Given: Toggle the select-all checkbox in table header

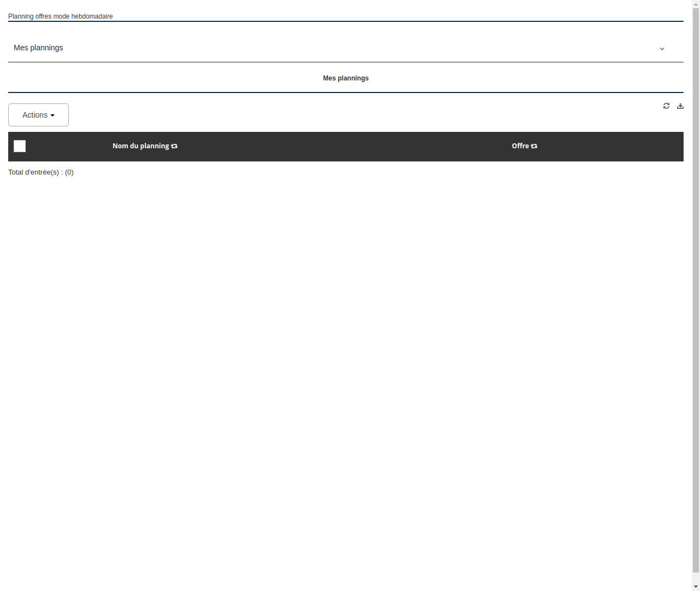Looking at the screenshot, I should (x=19, y=146).
